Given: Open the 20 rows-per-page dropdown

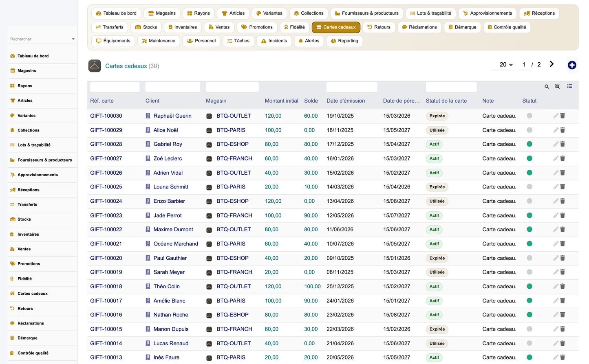Looking at the screenshot, I should tap(506, 64).
